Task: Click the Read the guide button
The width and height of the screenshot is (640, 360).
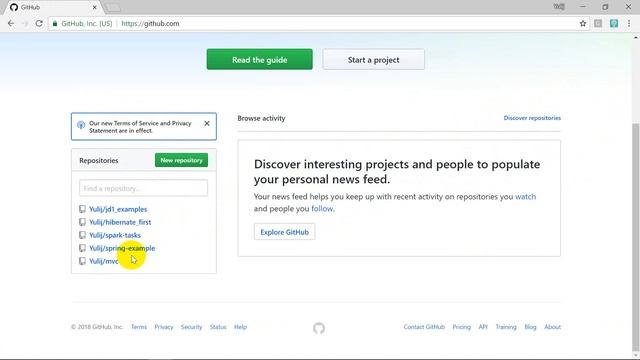Action: [x=260, y=60]
